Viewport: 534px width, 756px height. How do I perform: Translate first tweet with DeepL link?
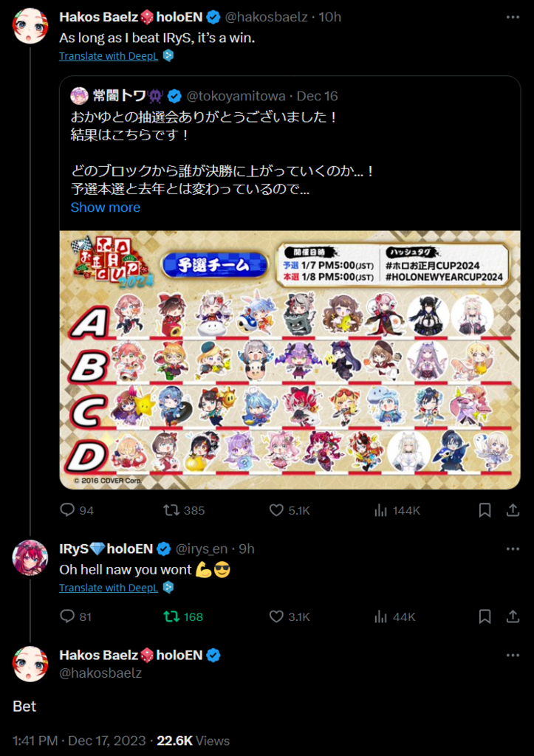[109, 56]
